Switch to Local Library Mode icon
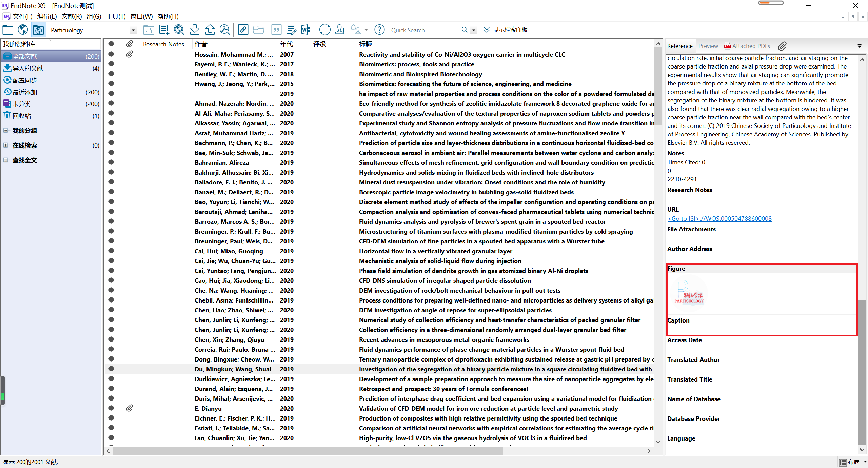 [x=8, y=30]
